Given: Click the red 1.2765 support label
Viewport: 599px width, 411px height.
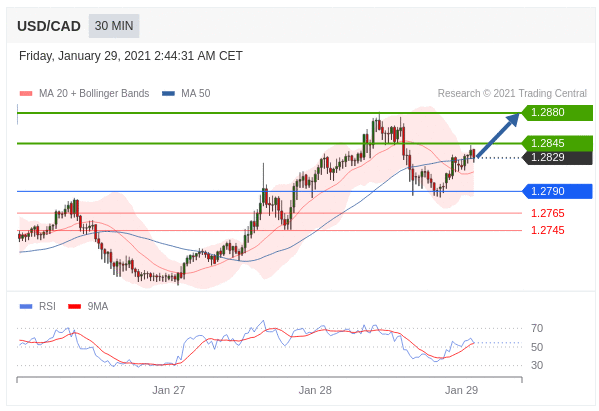Looking at the screenshot, I should [547, 213].
